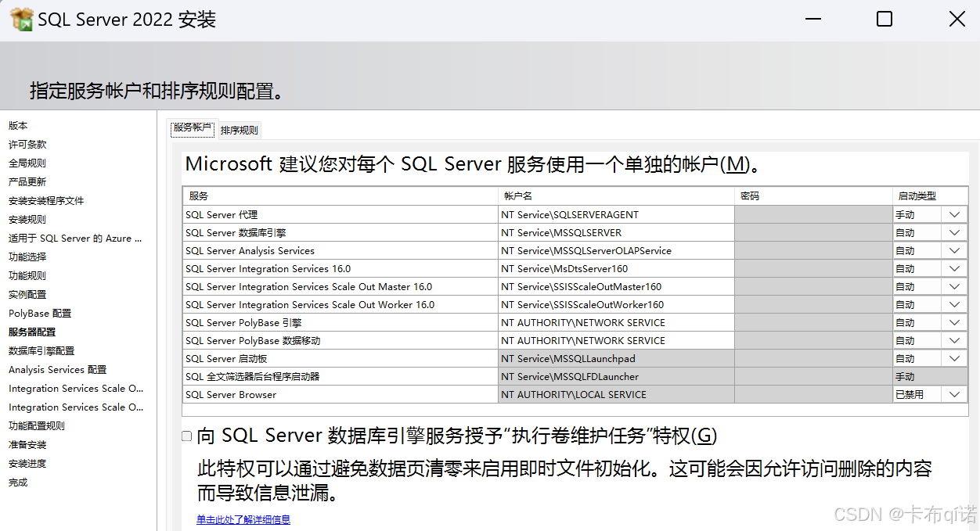
Task: Switch to the 排序规则 tab
Action: tap(239, 130)
